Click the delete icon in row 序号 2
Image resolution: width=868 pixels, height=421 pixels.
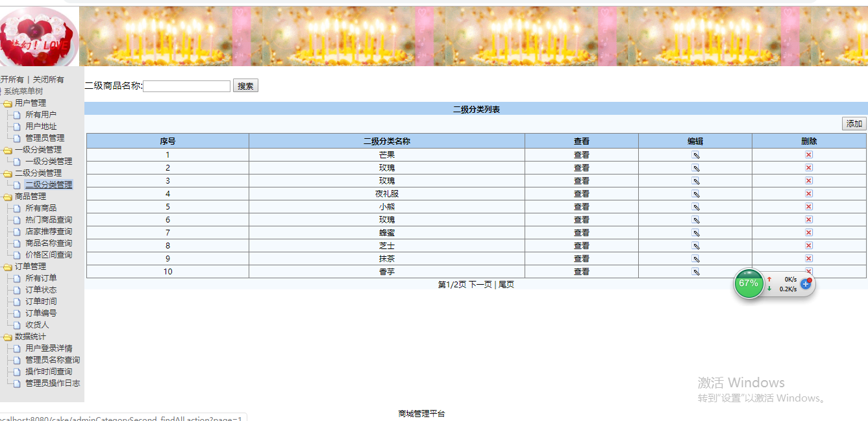pos(809,167)
